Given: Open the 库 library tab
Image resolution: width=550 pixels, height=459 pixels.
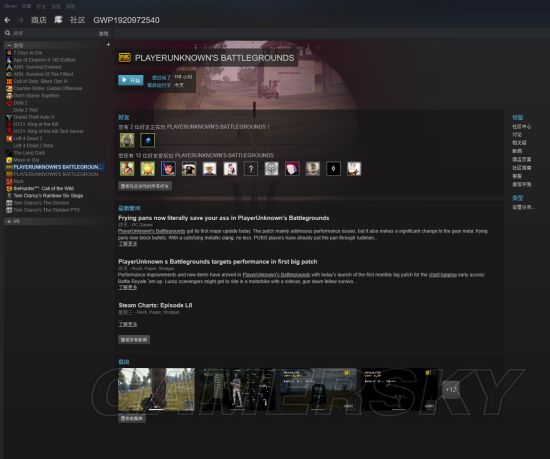Looking at the screenshot, I should pyautogui.click(x=58, y=20).
